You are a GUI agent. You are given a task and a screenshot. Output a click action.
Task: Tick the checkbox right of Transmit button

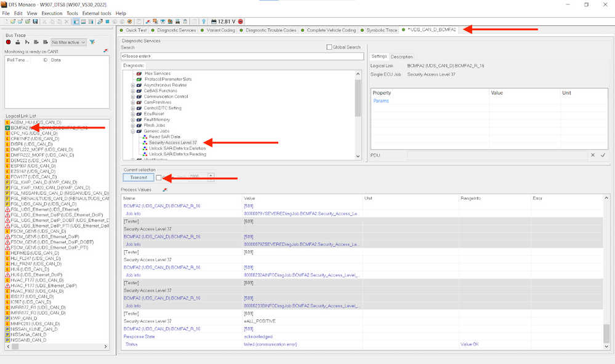158,178
